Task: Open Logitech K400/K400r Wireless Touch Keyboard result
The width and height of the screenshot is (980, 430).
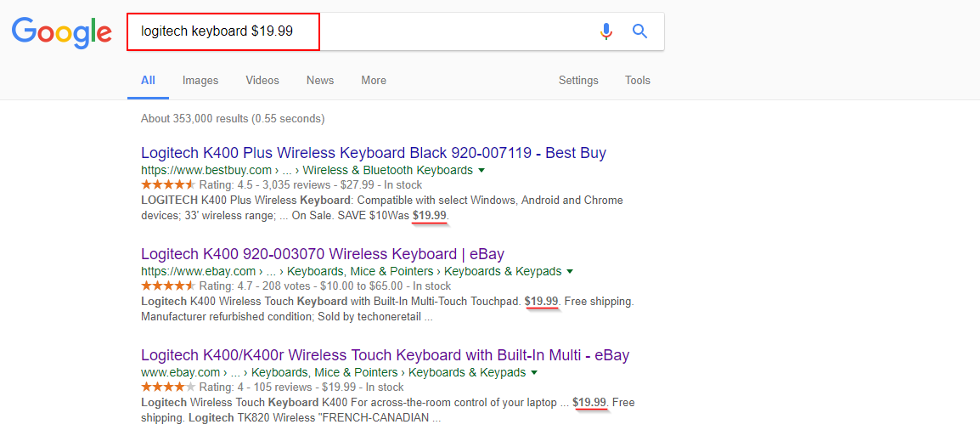Action: point(385,355)
